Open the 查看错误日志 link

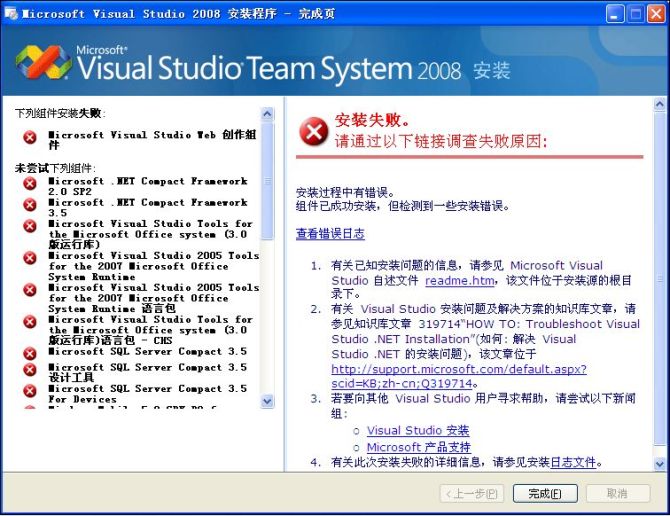(330, 234)
